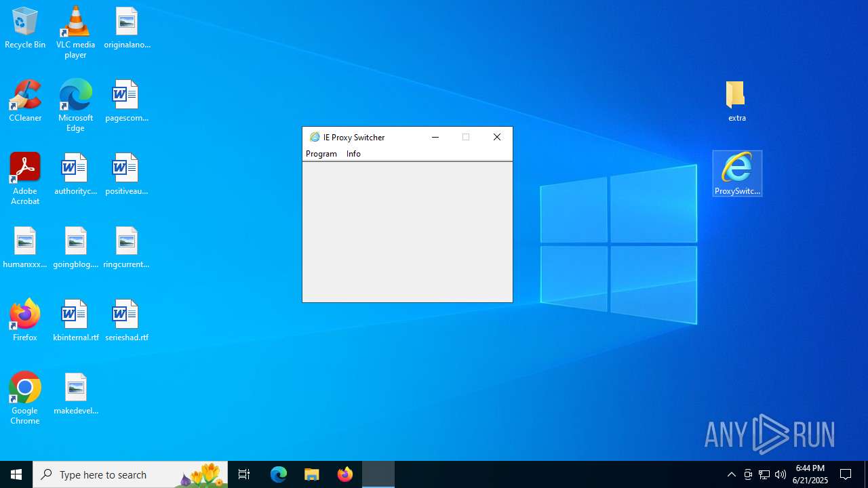The width and height of the screenshot is (868, 488).
Task: Open the Info menu in IE Proxy Switcher
Action: click(x=353, y=154)
